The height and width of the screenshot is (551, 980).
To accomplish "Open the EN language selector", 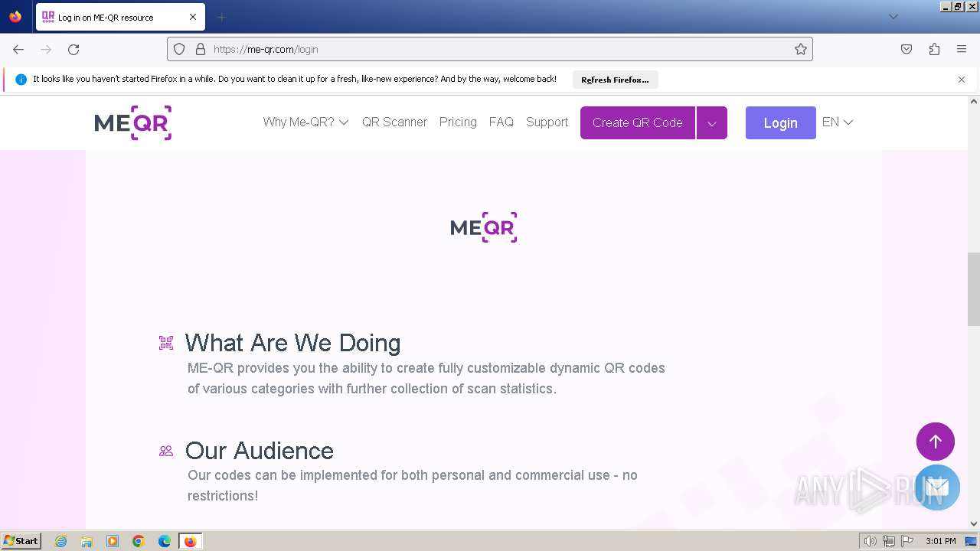I will (837, 122).
